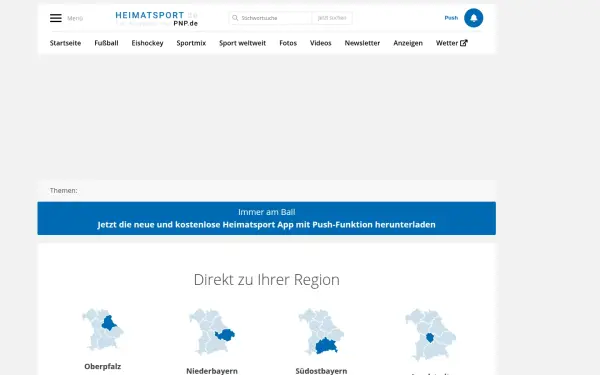Click the blue Heimatsport App download banner

(x=267, y=218)
